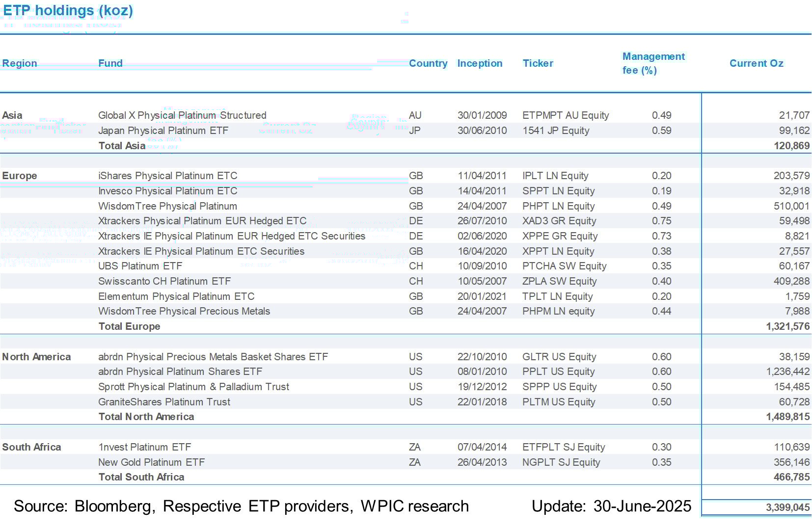Screen dimensions: 812x532
Task: Click the 'IPLT LN Equity' ticker
Action: tap(555, 176)
